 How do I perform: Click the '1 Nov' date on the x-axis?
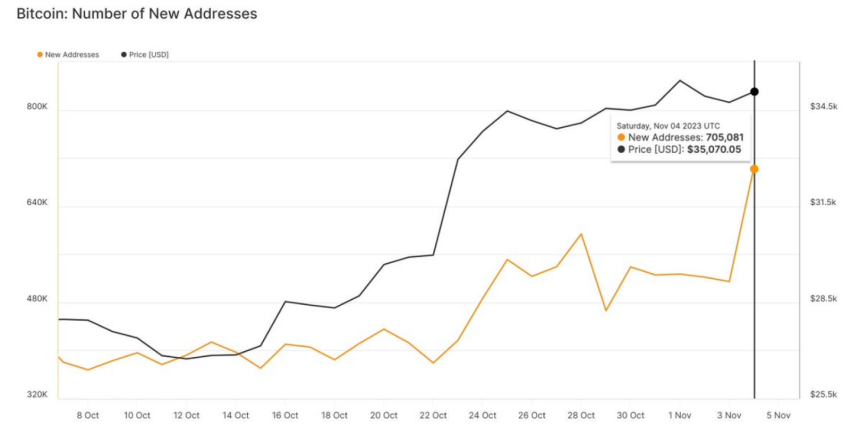680,415
